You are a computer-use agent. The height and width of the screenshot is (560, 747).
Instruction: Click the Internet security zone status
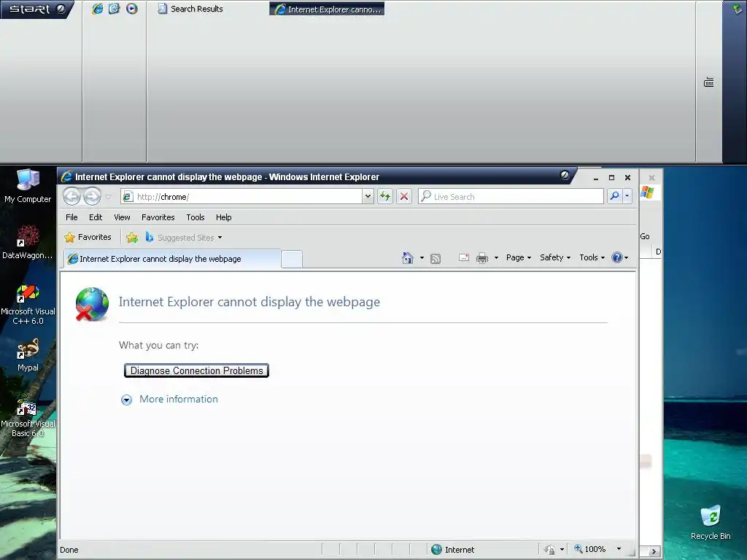[x=452, y=550]
